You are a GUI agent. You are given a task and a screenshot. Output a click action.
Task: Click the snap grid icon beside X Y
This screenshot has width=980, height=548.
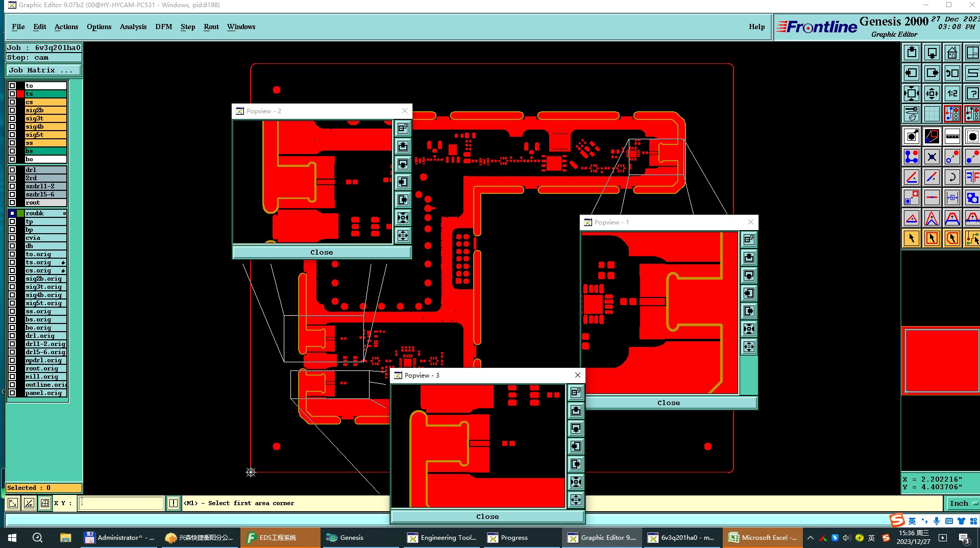coord(45,503)
